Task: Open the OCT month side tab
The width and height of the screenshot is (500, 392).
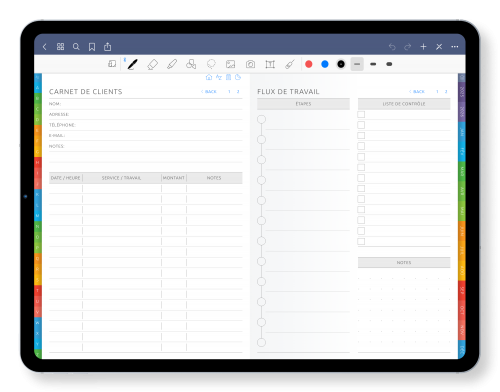Action: (462, 310)
